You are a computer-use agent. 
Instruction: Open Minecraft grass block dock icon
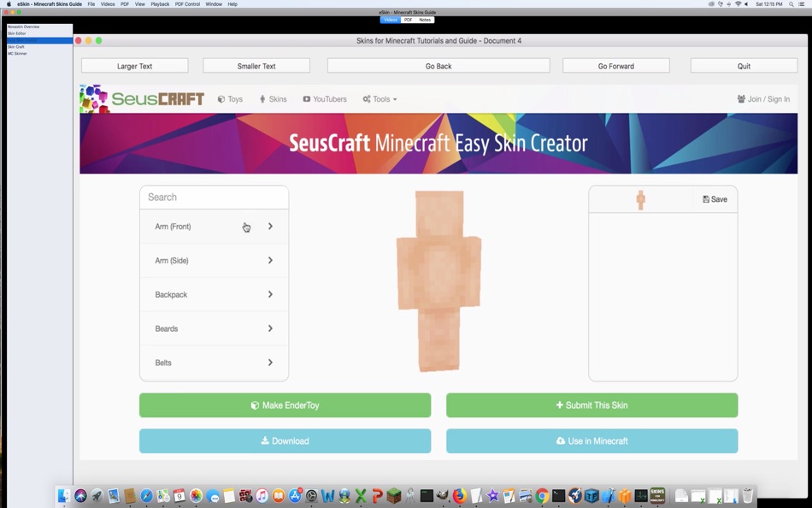[x=394, y=495]
